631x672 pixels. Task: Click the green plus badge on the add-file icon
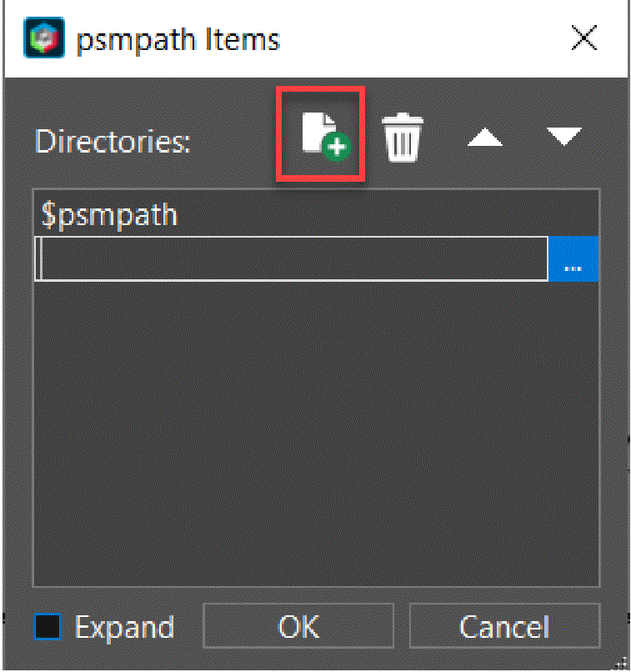click(x=337, y=148)
